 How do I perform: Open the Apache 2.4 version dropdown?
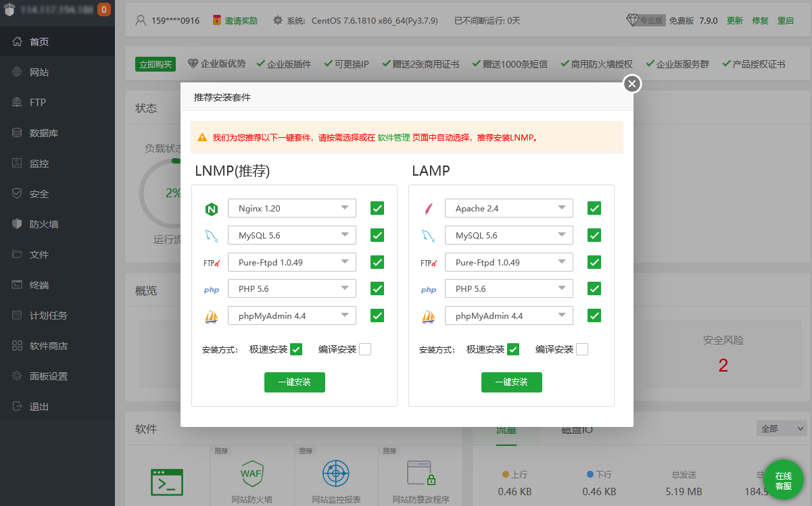[x=509, y=208]
